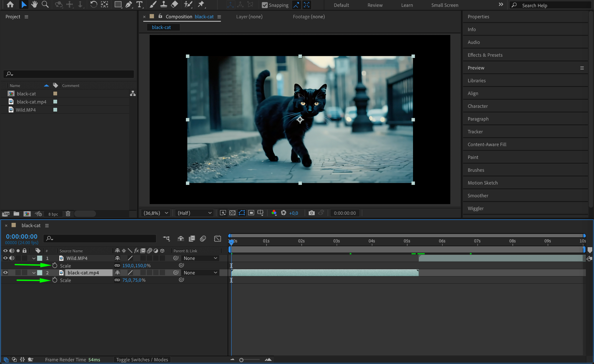
Task: Toggle the Snapping checkbox
Action: click(265, 5)
